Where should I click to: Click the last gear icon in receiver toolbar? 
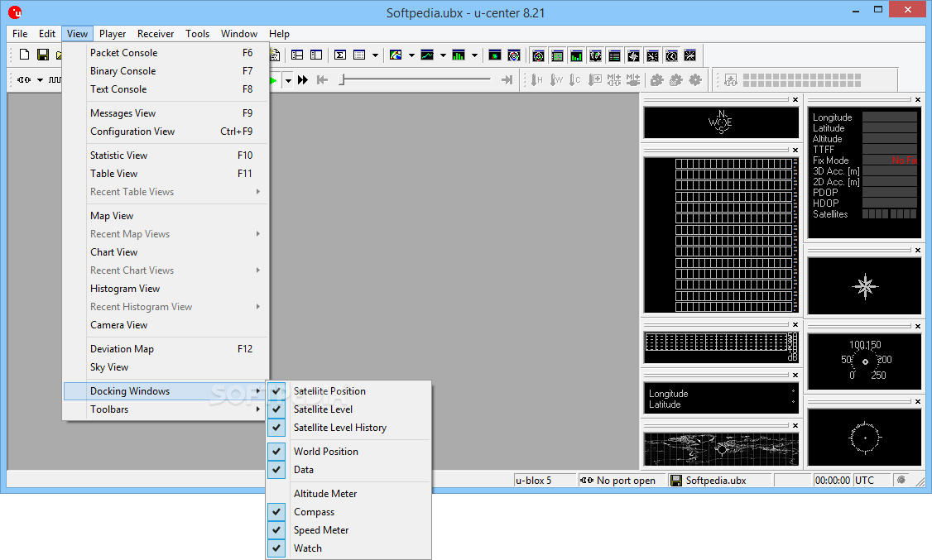(694, 79)
